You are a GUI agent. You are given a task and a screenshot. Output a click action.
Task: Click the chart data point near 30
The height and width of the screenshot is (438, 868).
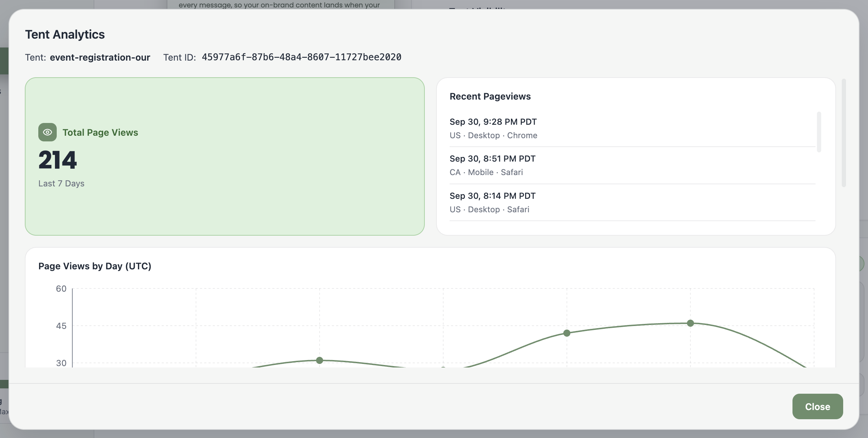(319, 360)
